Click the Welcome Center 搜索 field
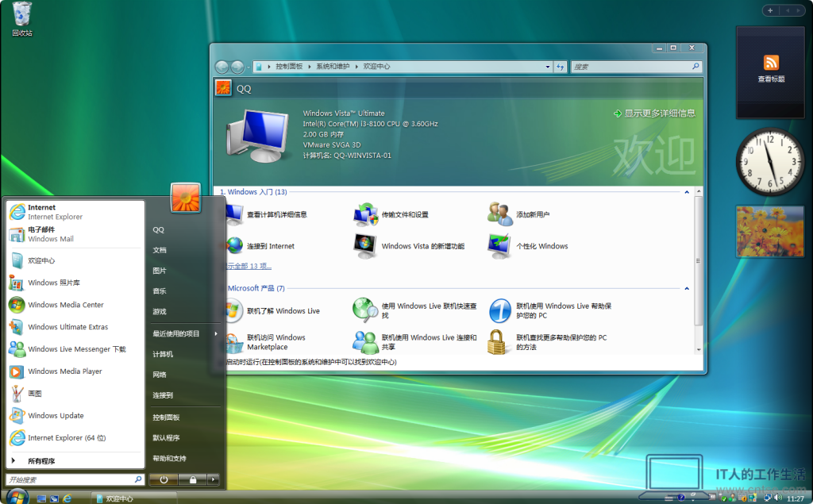This screenshot has width=813, height=504. (636, 67)
